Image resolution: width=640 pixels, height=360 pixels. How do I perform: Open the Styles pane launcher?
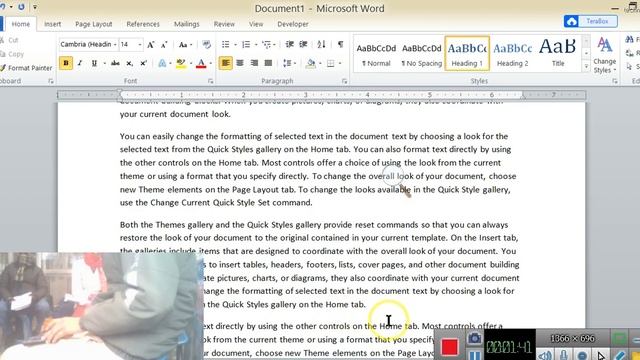(x=615, y=81)
